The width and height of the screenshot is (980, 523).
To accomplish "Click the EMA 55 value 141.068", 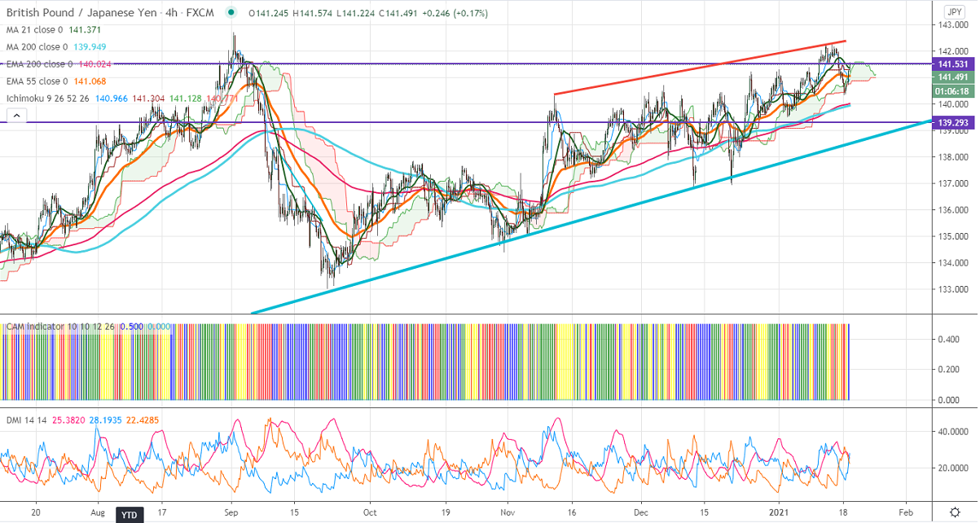I will click(90, 81).
